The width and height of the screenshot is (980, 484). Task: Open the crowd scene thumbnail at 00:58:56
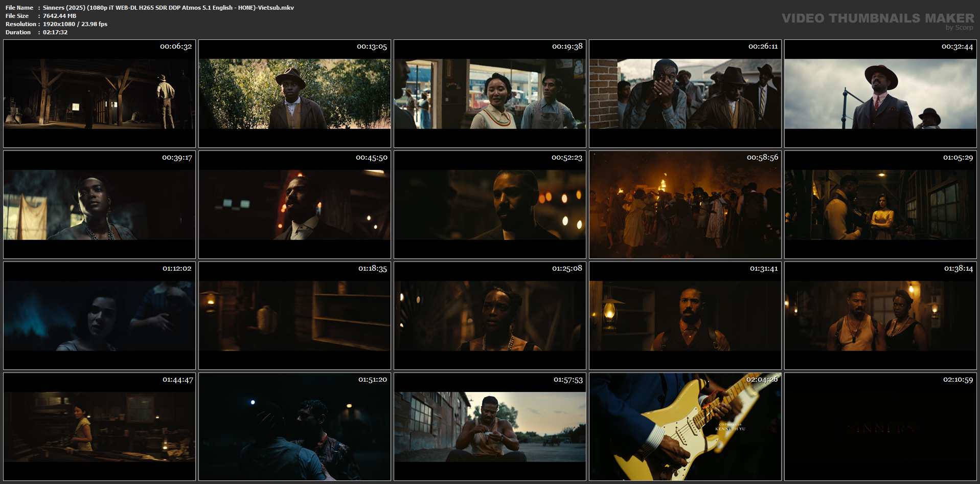[685, 205]
